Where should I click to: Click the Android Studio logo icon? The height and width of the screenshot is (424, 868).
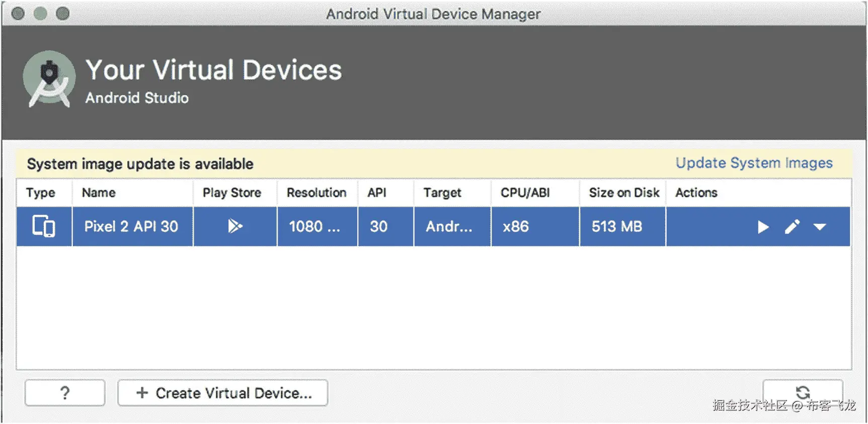point(49,79)
